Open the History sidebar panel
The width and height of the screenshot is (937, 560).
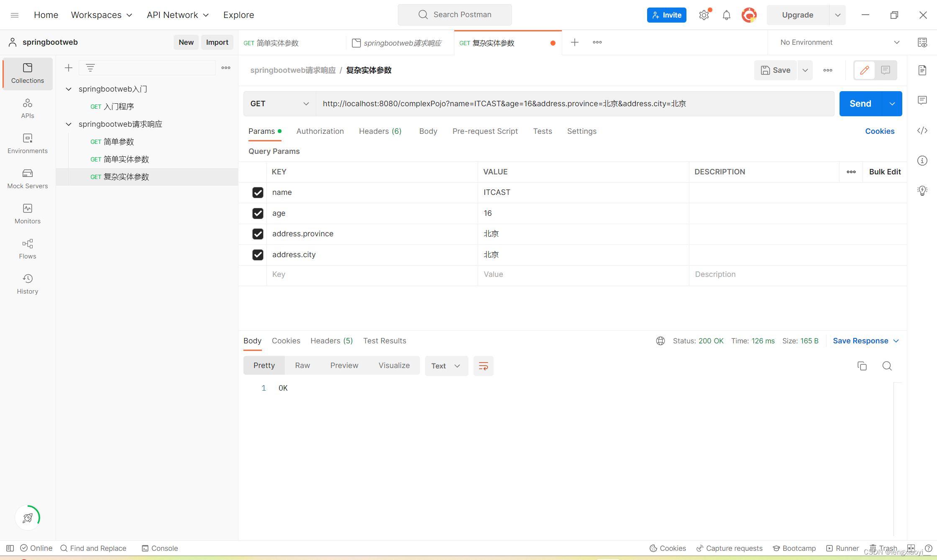[x=28, y=284]
